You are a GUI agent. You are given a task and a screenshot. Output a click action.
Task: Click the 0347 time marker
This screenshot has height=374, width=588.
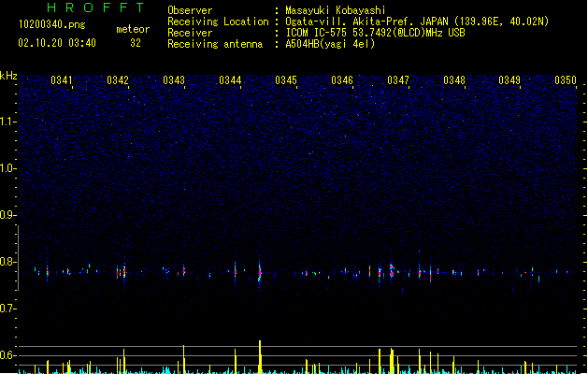[398, 79]
